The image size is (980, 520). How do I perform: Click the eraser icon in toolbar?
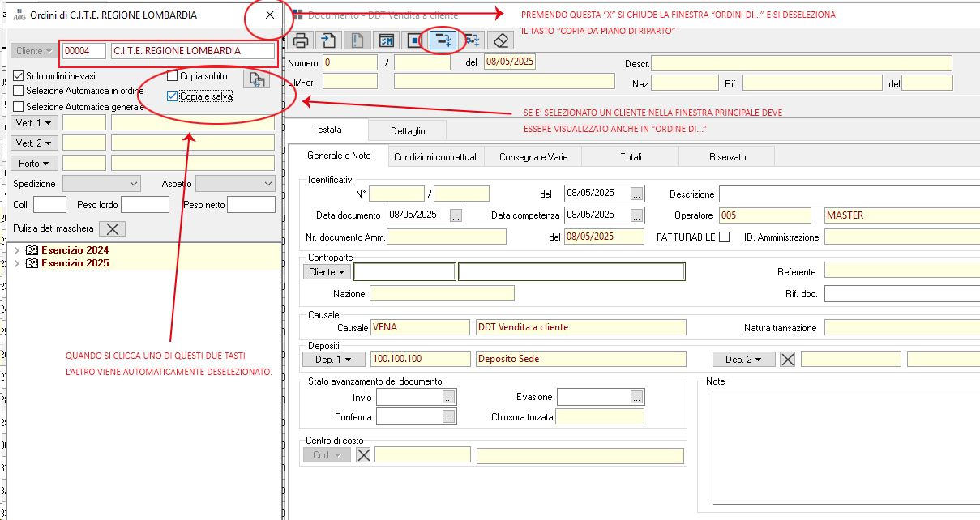pos(501,40)
